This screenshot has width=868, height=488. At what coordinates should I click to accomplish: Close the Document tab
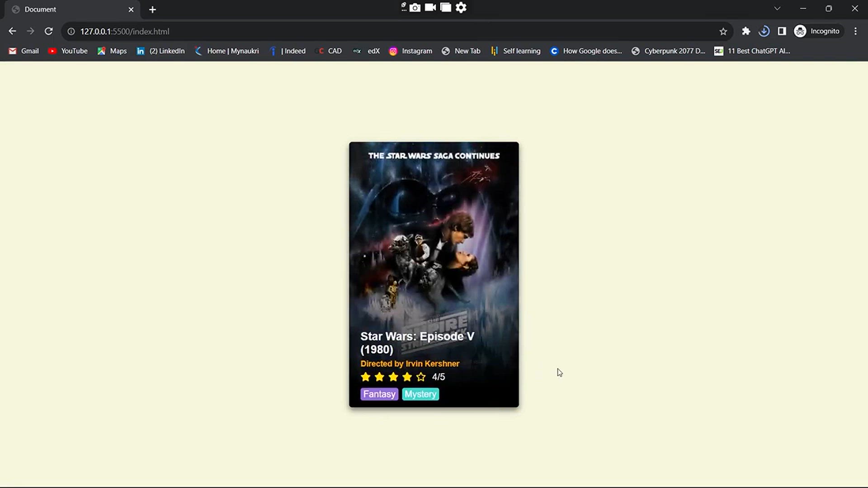[131, 9]
